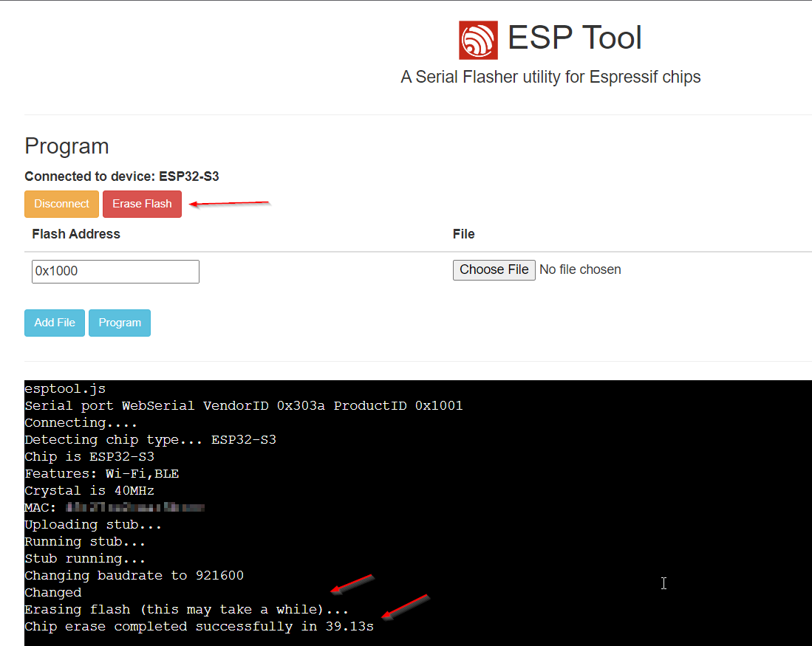Screen dimensions: 812x646
Task: Click the 'Running stub...' terminal line
Action: click(85, 542)
